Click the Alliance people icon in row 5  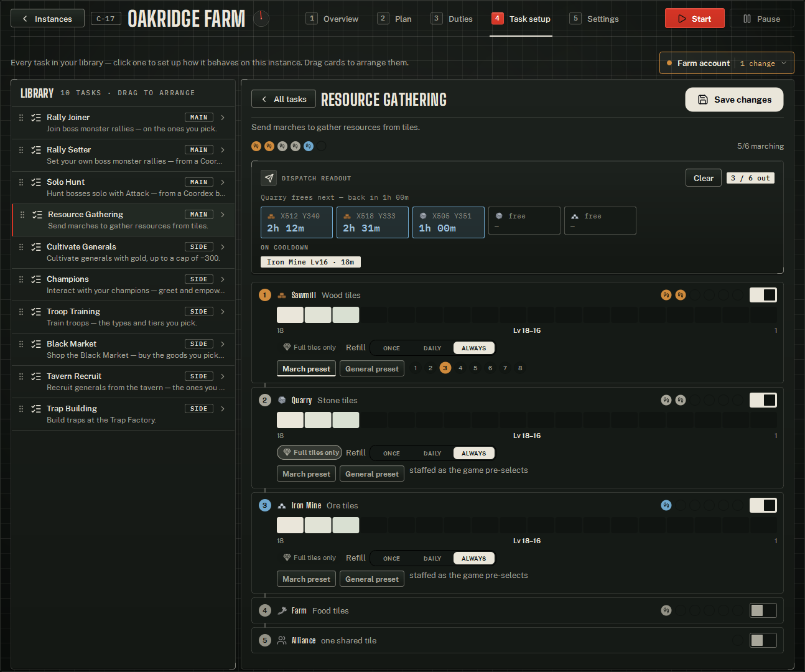(x=282, y=641)
